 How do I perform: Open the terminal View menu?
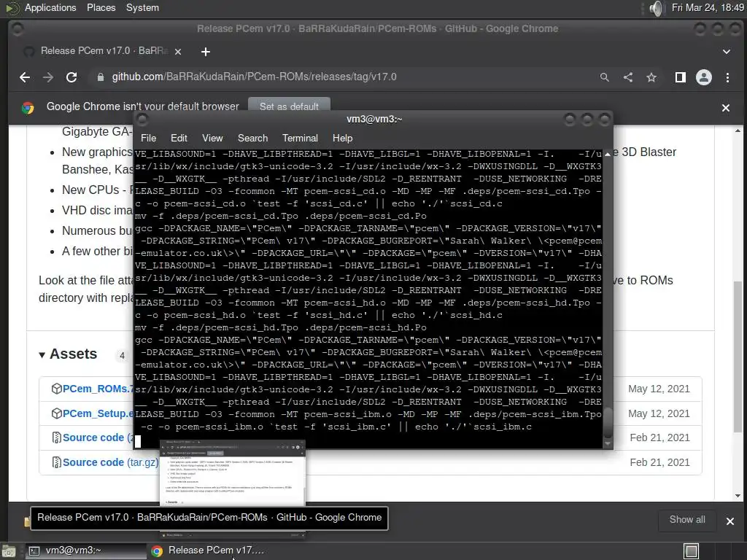tap(212, 138)
